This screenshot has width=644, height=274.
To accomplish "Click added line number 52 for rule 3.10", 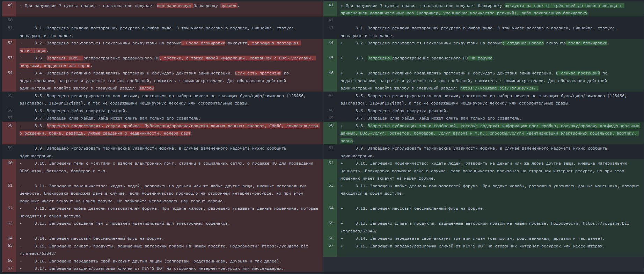I will coord(331,163).
